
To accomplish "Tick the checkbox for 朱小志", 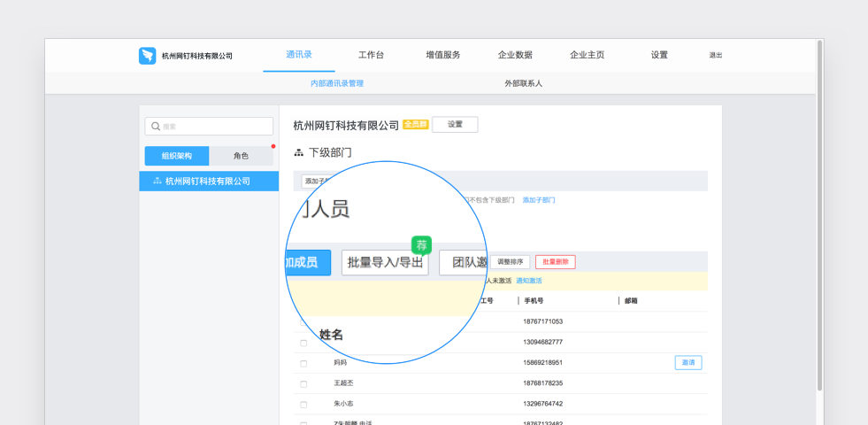I will [x=303, y=405].
